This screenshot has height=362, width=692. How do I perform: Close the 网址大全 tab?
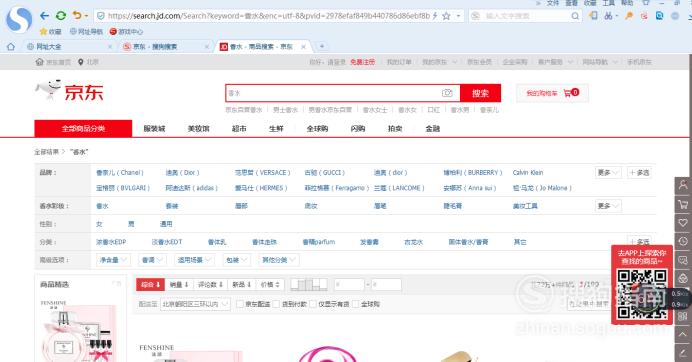tap(110, 46)
